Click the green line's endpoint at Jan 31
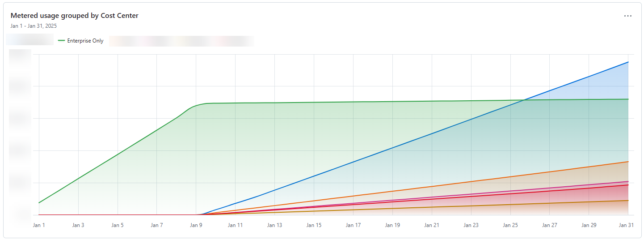 [628, 99]
